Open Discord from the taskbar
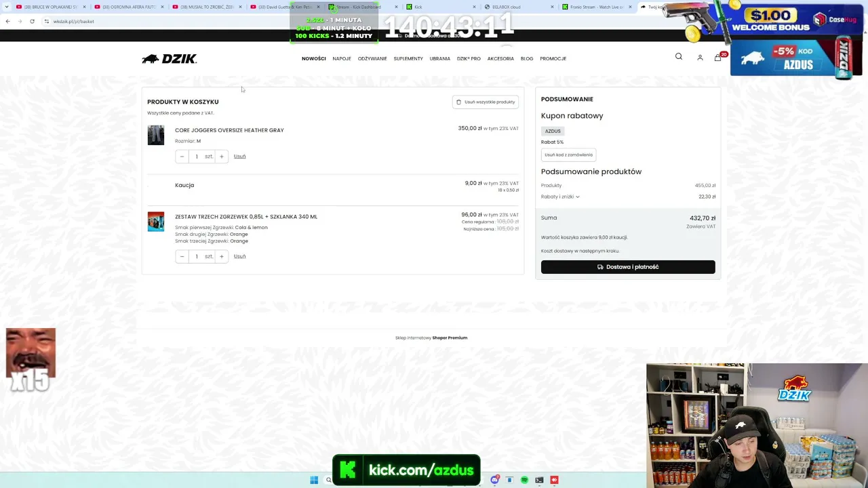 (x=495, y=480)
